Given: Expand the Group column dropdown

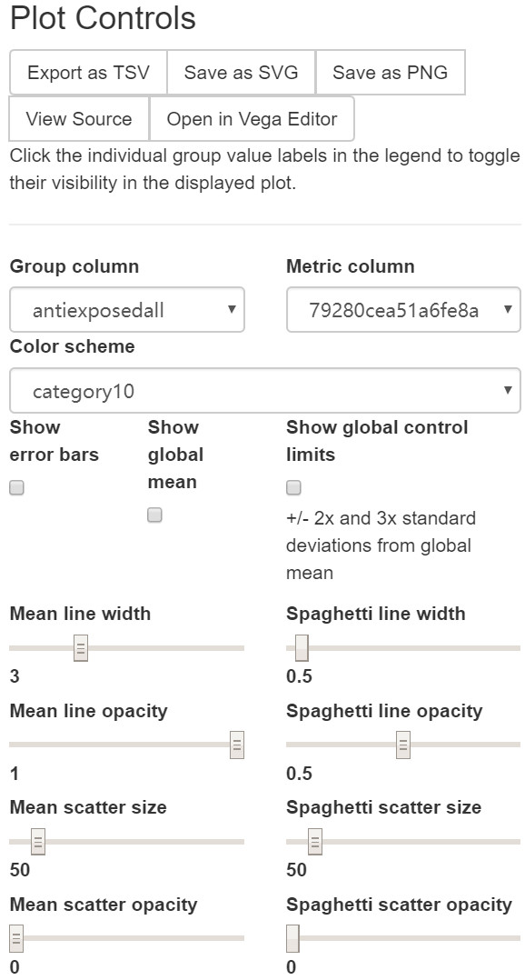Looking at the screenshot, I should point(127,310).
